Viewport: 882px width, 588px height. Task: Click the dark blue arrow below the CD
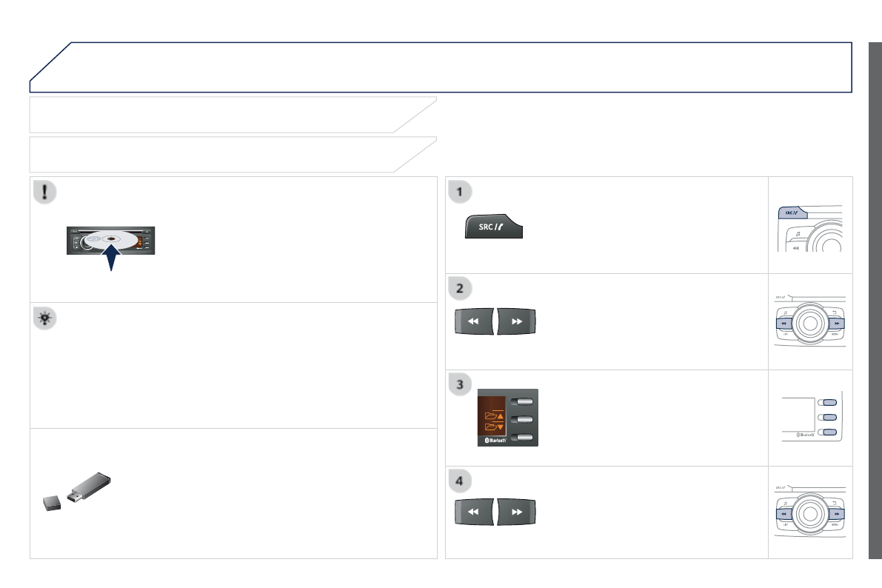[110, 259]
